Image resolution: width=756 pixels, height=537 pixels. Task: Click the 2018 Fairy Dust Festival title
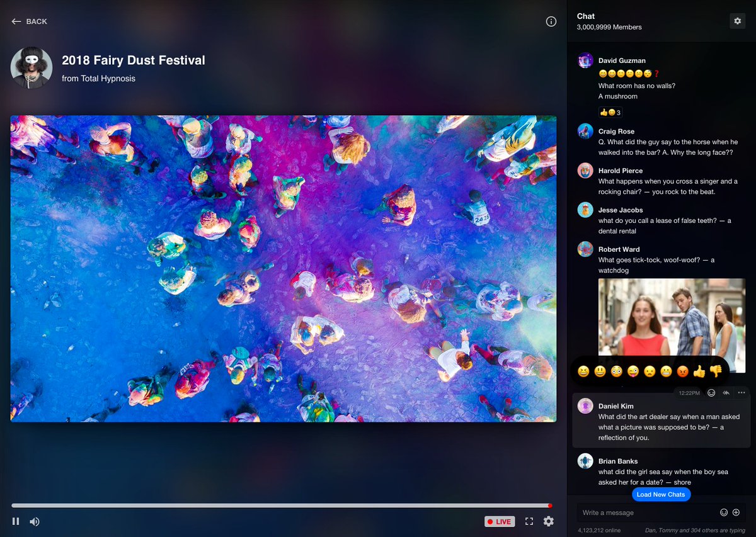click(x=134, y=60)
